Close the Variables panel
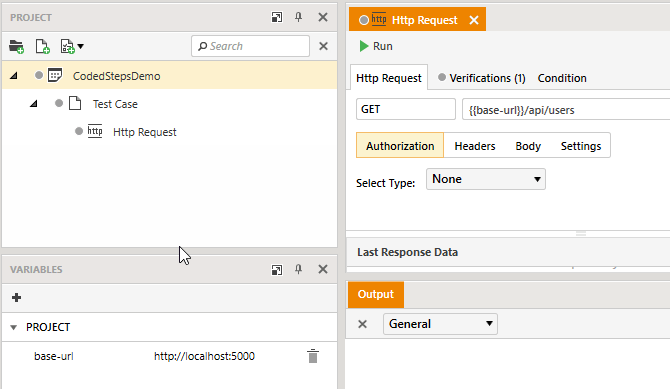670x389 pixels. point(323,269)
